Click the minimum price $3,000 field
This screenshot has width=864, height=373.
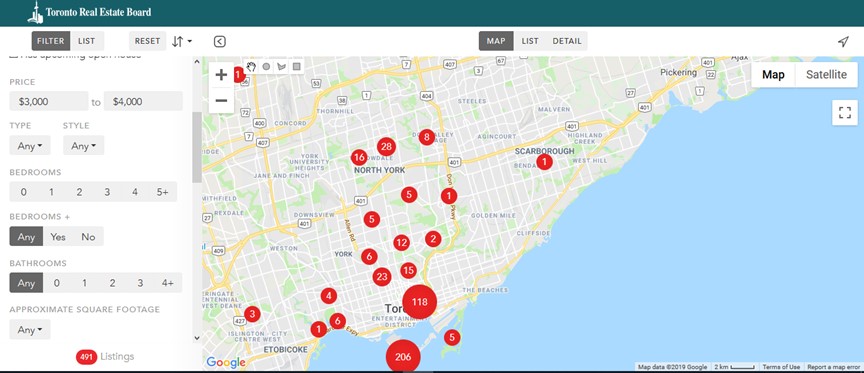(48, 101)
